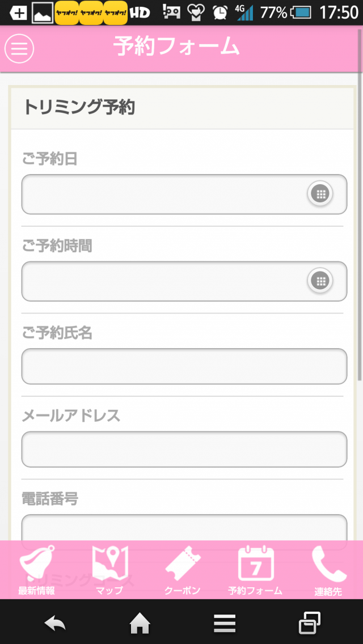Click the ご予約氏名 input field
Screen dimensions: 363x644
pyautogui.click(x=184, y=366)
